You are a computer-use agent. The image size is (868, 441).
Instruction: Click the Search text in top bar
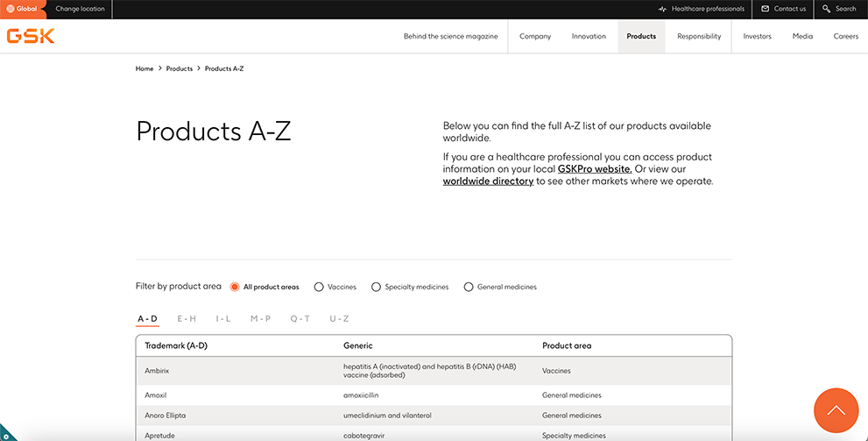pos(846,9)
